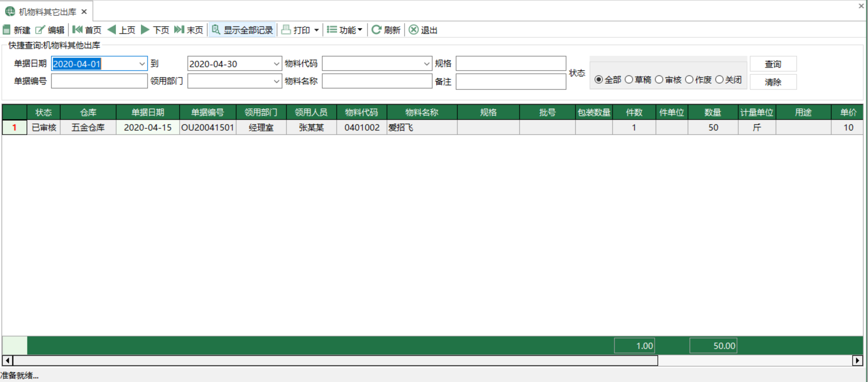Click the 退出 exit icon

pos(413,30)
